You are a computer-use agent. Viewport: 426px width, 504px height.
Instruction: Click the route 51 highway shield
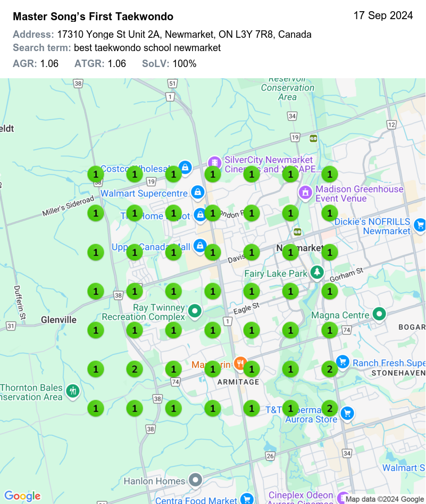[172, 84]
